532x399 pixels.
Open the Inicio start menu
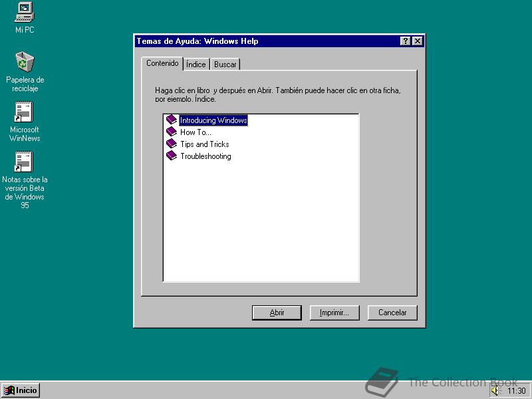21,390
